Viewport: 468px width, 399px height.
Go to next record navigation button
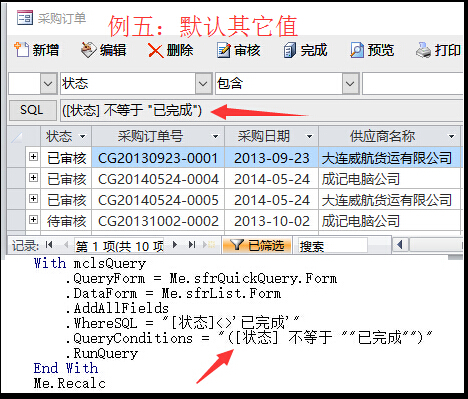tap(175, 245)
